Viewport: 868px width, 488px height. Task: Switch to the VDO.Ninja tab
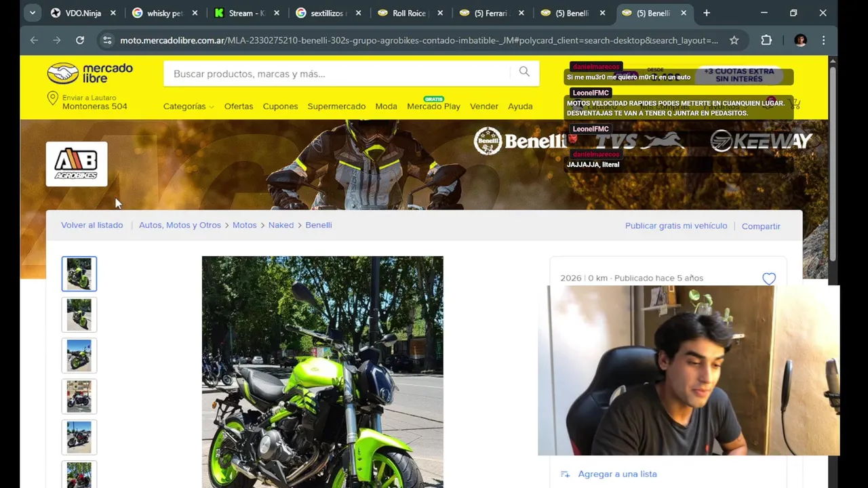pyautogui.click(x=83, y=13)
